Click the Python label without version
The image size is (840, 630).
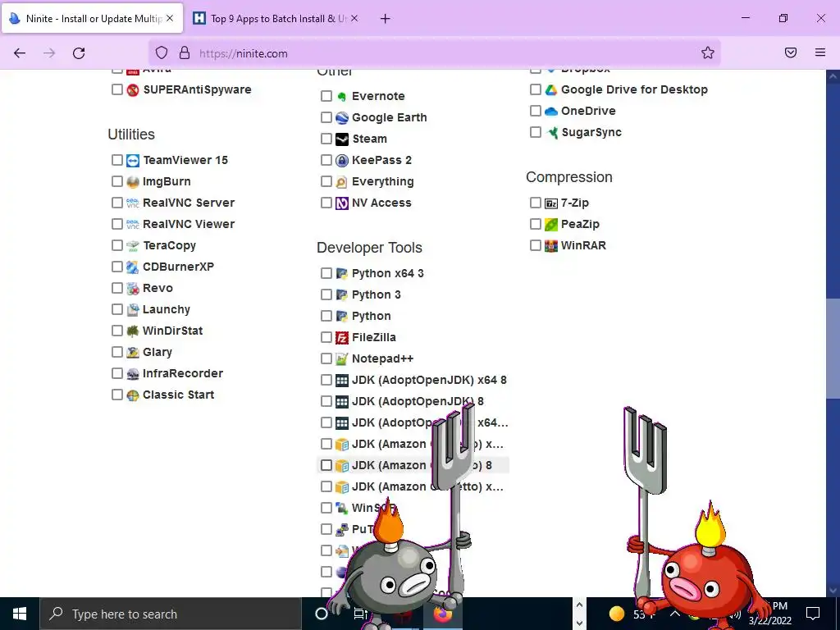pyautogui.click(x=372, y=316)
